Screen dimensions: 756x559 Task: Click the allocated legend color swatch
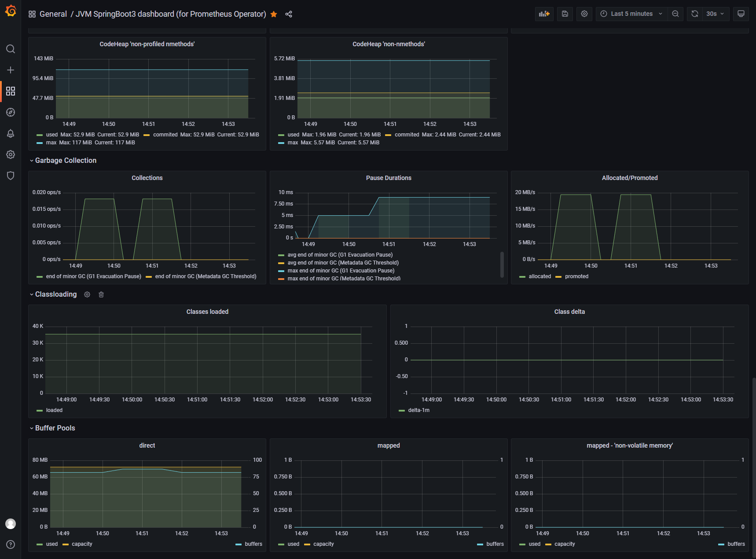(522, 277)
